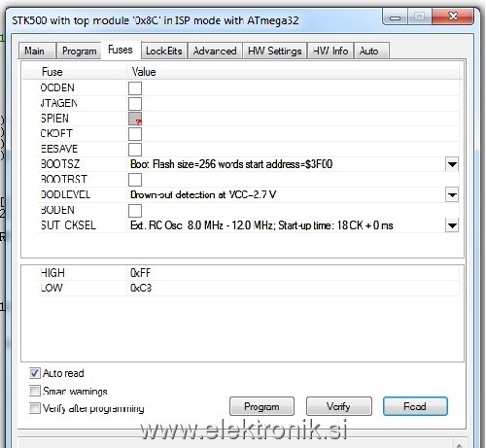Click the greyed SPIEN fuse checkbox
This screenshot has width=486, height=448.
coord(135,119)
